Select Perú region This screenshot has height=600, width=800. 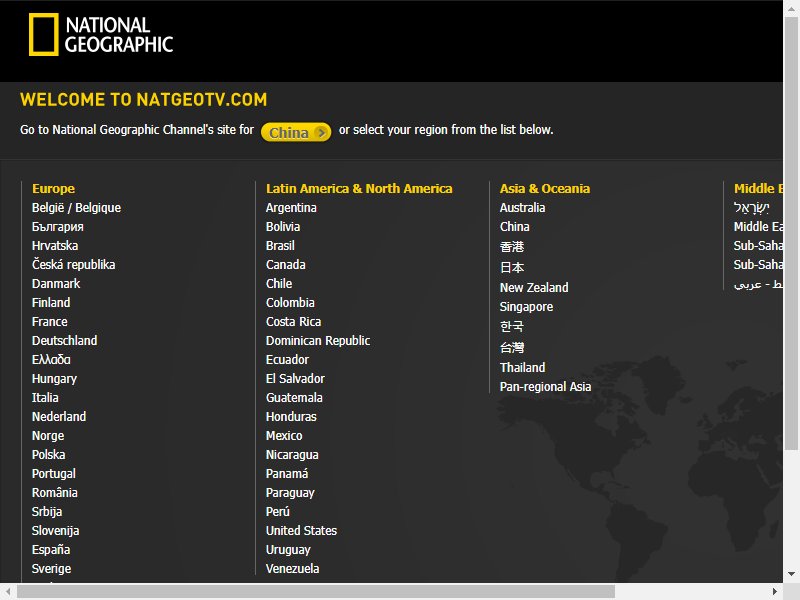coord(278,511)
